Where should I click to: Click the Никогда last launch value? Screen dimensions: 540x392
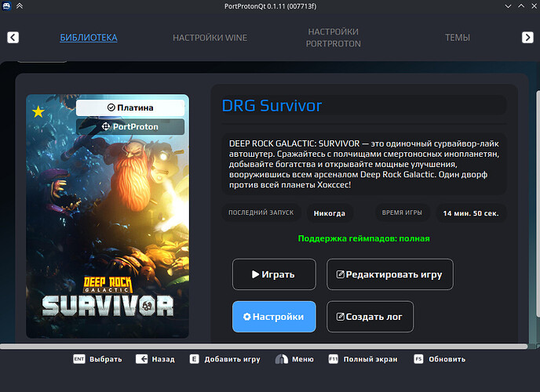click(330, 213)
